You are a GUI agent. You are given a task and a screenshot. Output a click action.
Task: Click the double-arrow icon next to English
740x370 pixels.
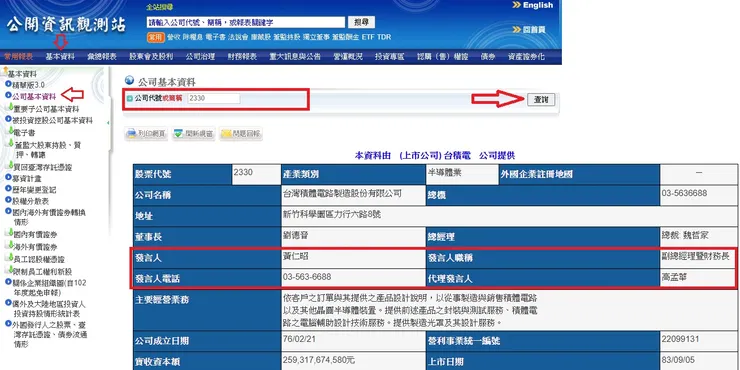coord(517,5)
